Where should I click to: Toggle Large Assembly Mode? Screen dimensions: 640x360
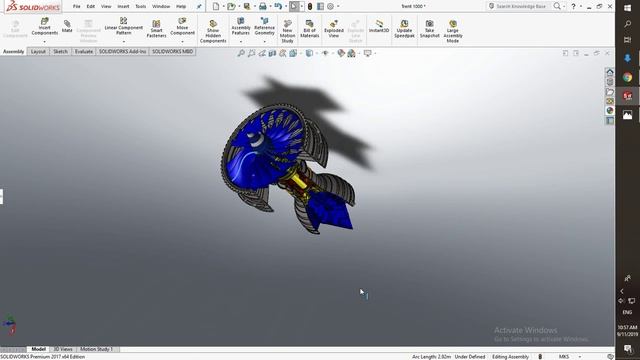[x=453, y=31]
